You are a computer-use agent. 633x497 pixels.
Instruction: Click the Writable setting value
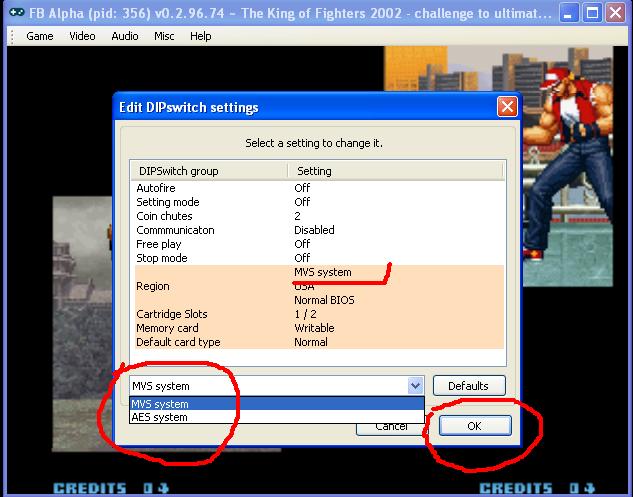coord(314,328)
